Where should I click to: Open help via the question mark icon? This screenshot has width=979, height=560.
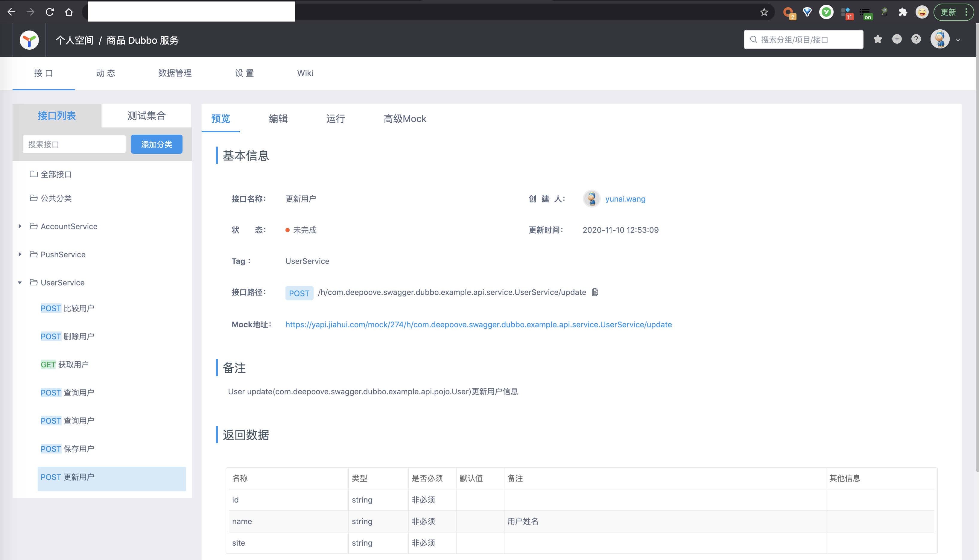pyautogui.click(x=916, y=39)
